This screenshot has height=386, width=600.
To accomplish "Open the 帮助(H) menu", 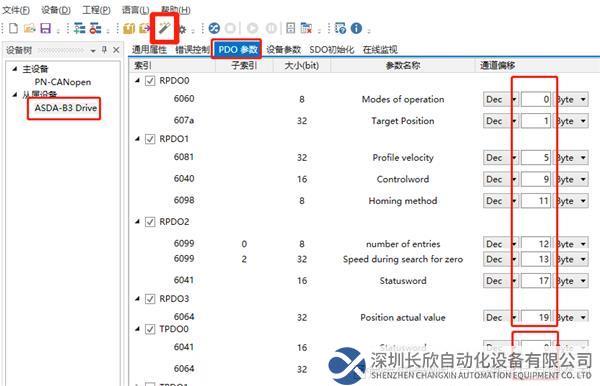I will 175,10.
